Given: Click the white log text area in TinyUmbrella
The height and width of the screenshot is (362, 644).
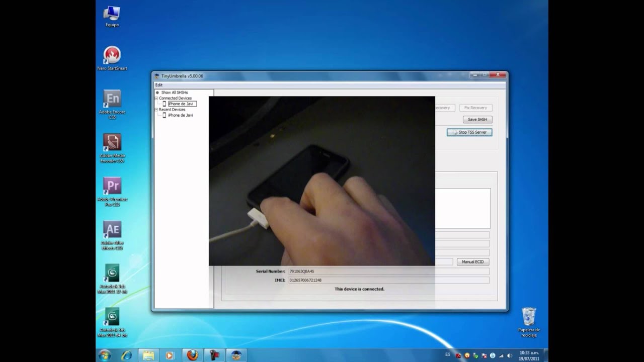Looking at the screenshot, I should 462,208.
